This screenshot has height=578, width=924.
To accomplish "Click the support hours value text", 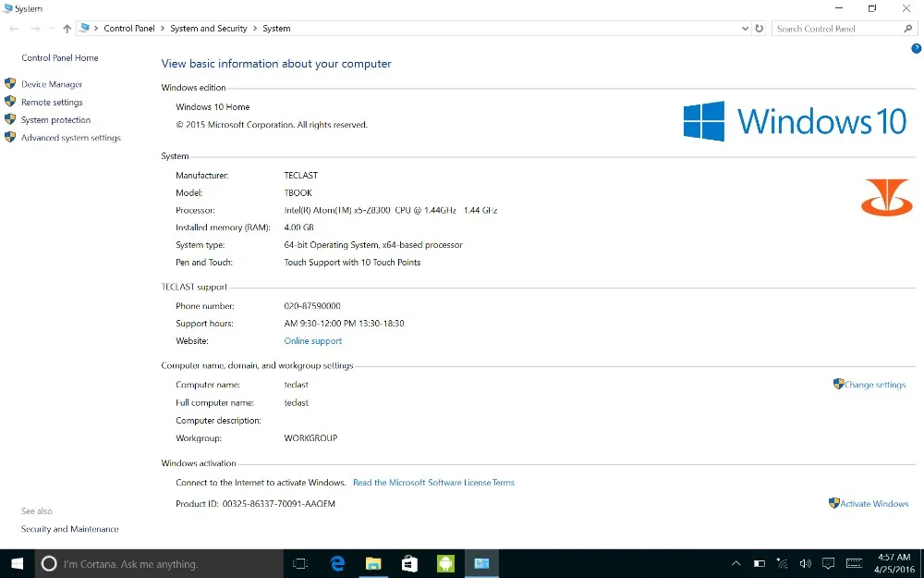I will [x=344, y=323].
